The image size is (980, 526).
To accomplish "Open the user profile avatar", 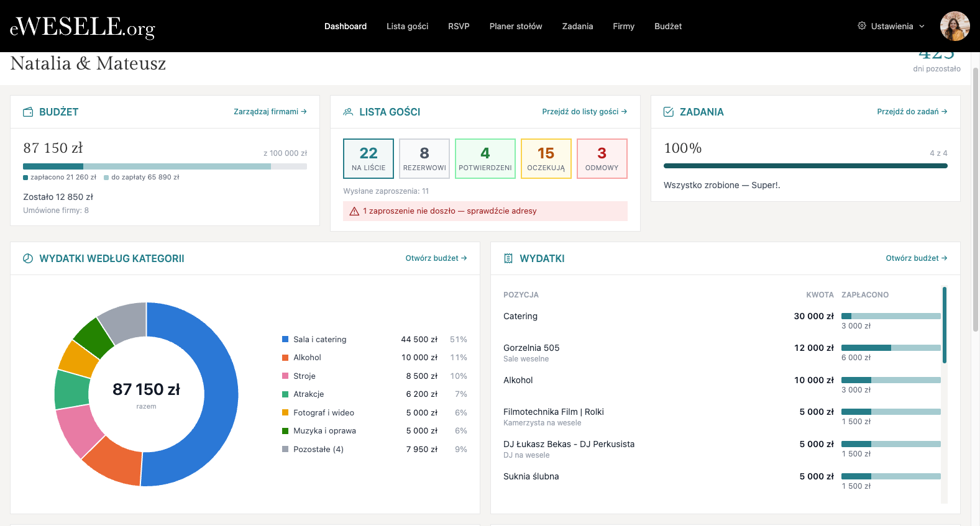I will pyautogui.click(x=955, y=26).
